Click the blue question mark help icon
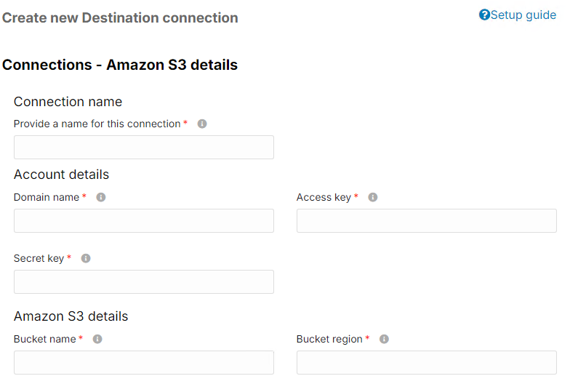This screenshot has width=570, height=392. point(484,15)
